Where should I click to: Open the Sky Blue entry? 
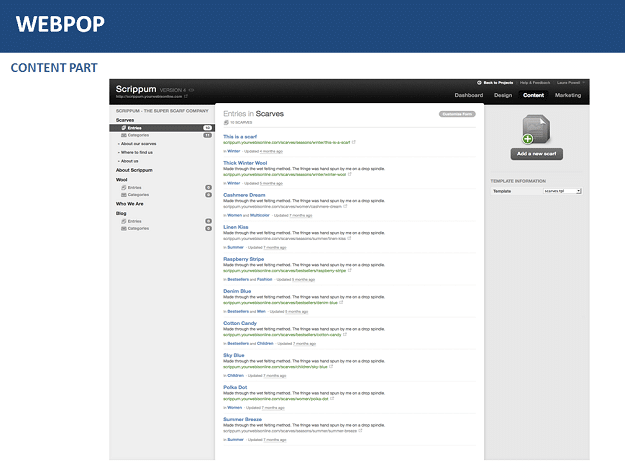(234, 355)
